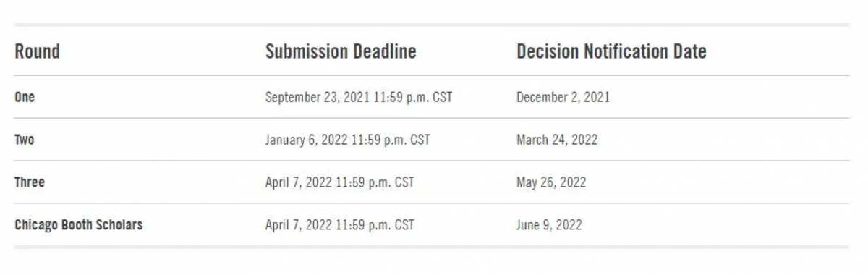The height and width of the screenshot is (275, 868).
Task: Click the December 2, 2021 decision date
Action: (x=563, y=97)
